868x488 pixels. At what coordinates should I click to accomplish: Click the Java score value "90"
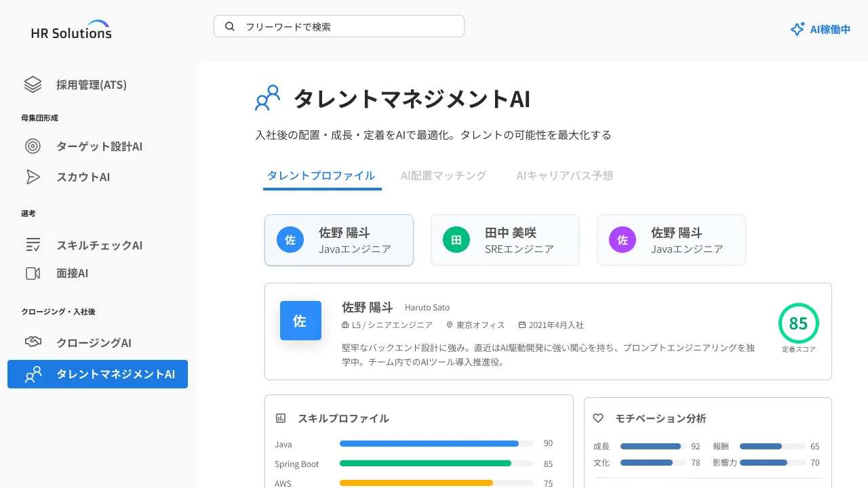548,443
